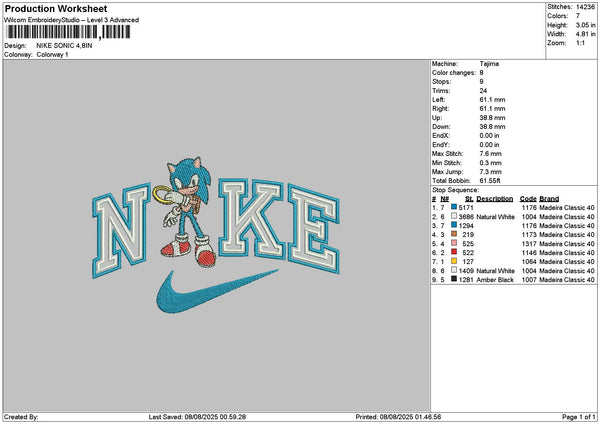The image size is (600, 424).
Task: Select the 'Page 1 of 1' indicator
Action: point(579,417)
